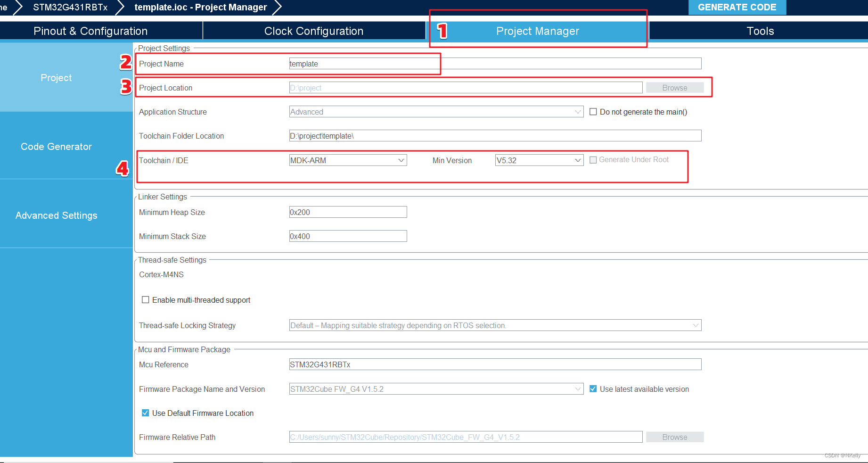Click template.ioc - Project Manager breadcrumb
868x463 pixels.
(x=201, y=7)
